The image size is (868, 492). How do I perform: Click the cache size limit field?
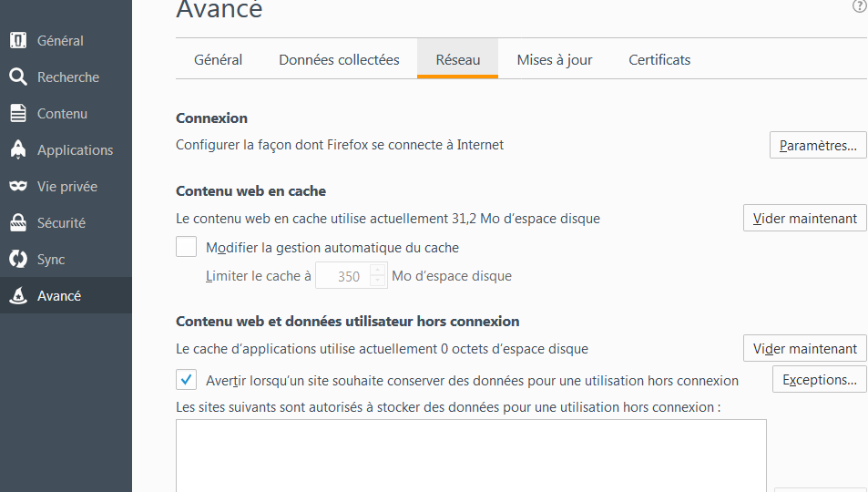point(343,275)
